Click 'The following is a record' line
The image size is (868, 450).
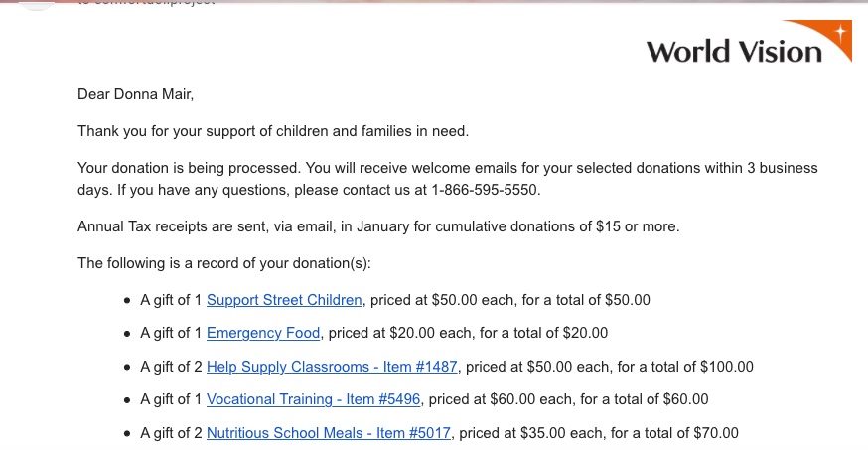pyautogui.click(x=223, y=263)
